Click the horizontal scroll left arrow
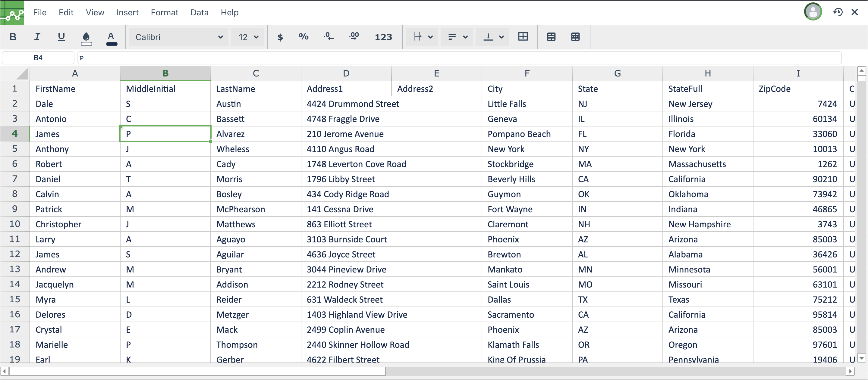Image resolution: width=868 pixels, height=380 pixels. coord(5,371)
